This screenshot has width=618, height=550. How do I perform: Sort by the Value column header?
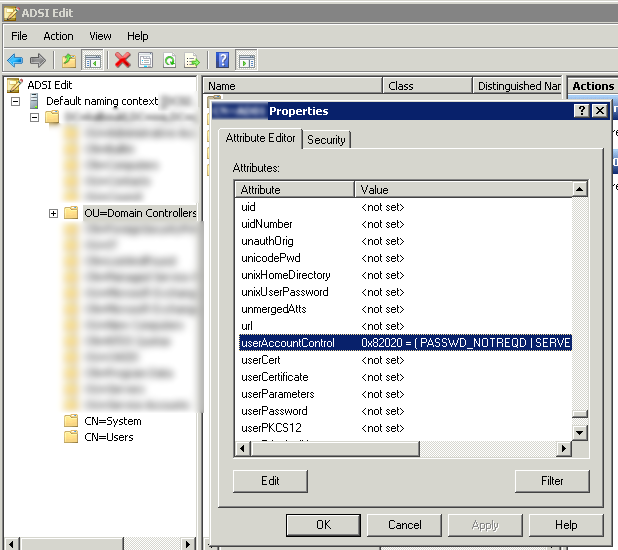[464, 190]
